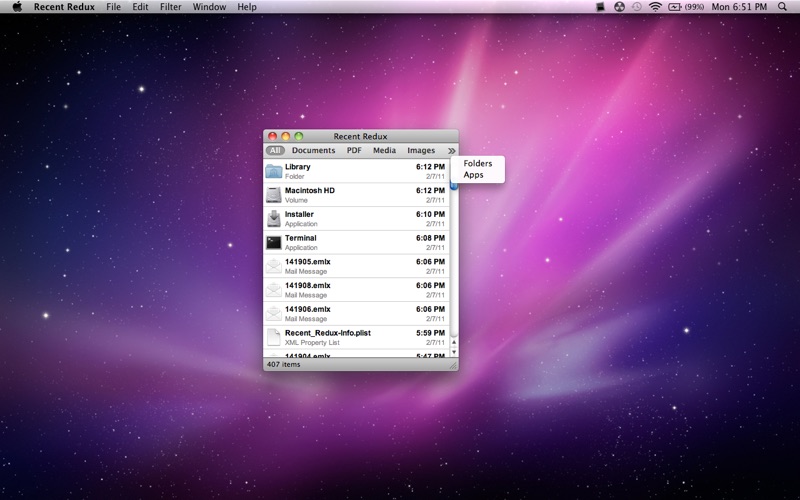Open the Time Machine menu bar icon
800x500 pixels.
point(637,7)
